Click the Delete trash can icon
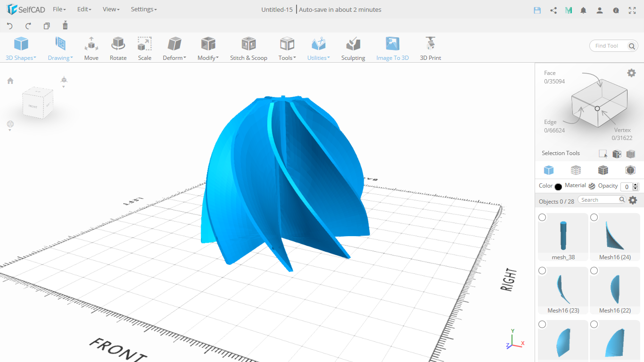This screenshot has height=362, width=644. [65, 25]
